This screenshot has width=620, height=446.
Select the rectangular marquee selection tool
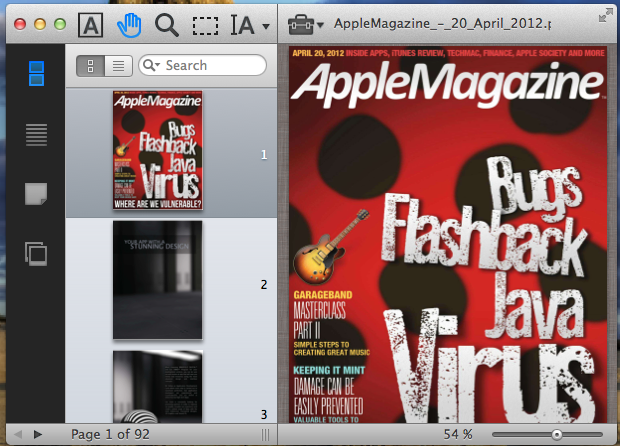point(205,26)
